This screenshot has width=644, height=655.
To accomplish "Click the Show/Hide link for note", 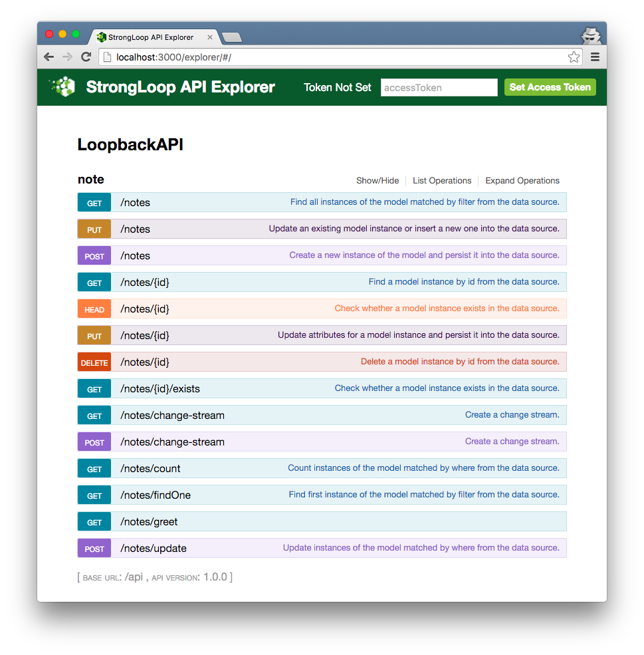I will (377, 180).
